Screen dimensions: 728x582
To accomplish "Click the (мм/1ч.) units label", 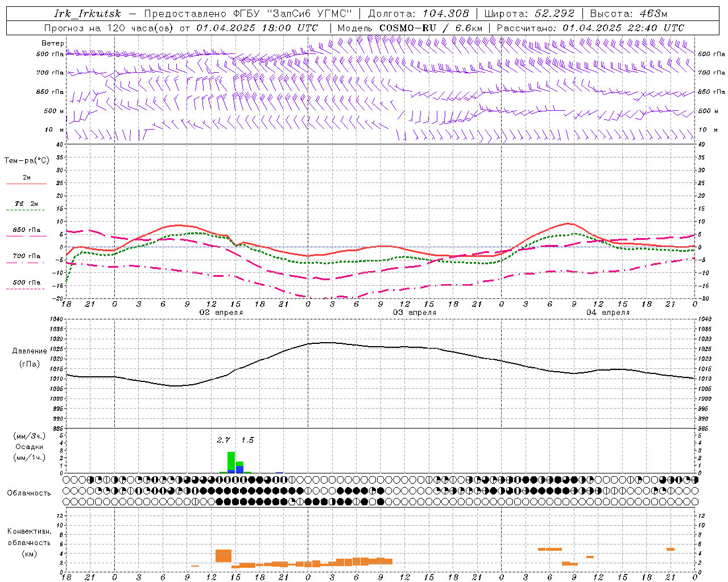I will (x=30, y=458).
